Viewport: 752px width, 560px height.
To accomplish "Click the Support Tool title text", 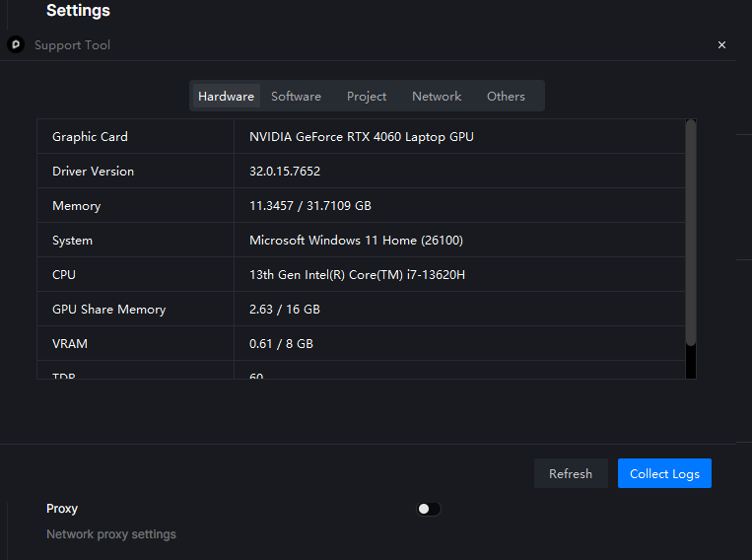I will (x=72, y=45).
